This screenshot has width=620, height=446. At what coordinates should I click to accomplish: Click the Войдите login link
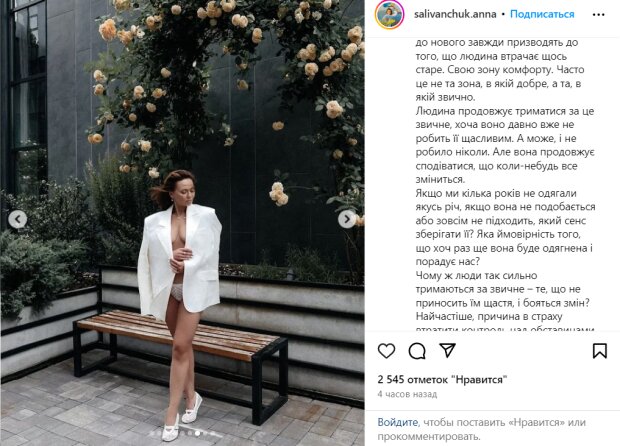pos(397,422)
